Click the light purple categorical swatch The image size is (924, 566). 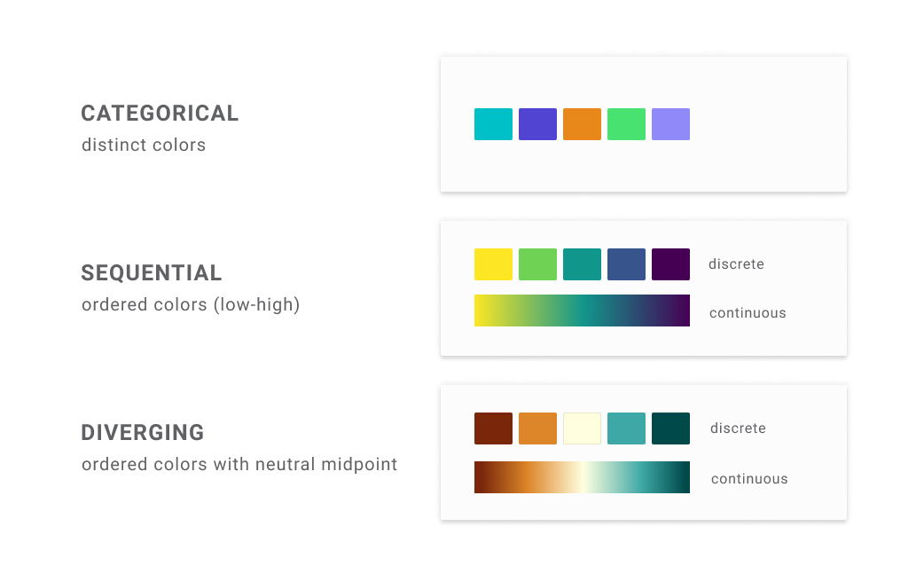(x=670, y=124)
